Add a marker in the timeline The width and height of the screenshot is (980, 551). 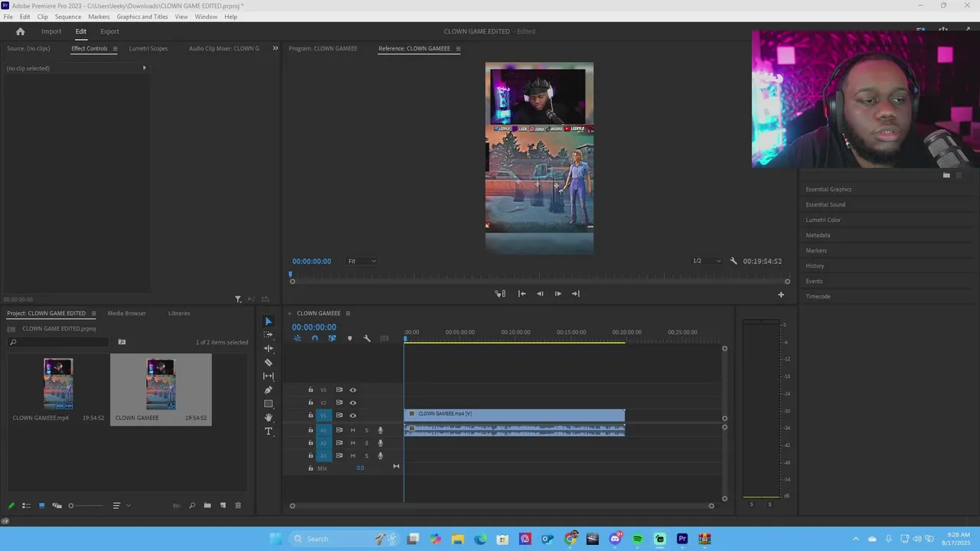350,338
